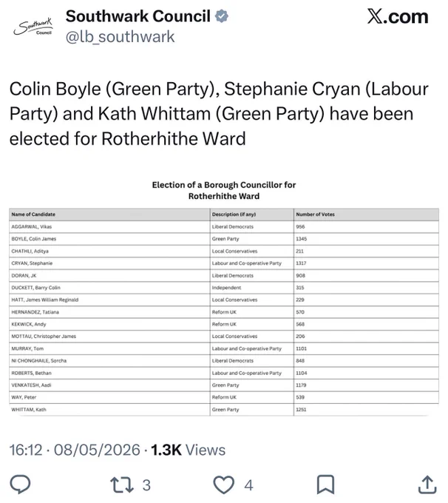Image resolution: width=448 pixels, height=503 pixels.
Task: Open the 1.3K Views count
Action: [x=189, y=450]
